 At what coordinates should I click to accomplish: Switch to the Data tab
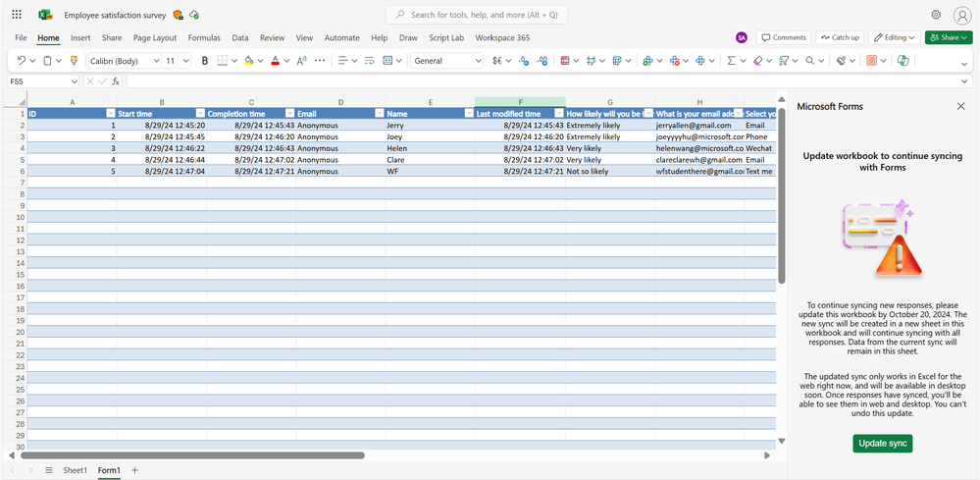pyautogui.click(x=240, y=37)
